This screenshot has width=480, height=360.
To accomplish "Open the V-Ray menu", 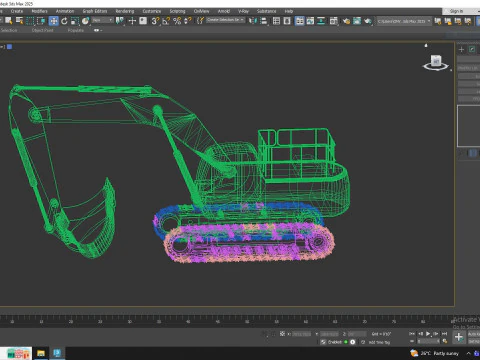I will click(243, 11).
